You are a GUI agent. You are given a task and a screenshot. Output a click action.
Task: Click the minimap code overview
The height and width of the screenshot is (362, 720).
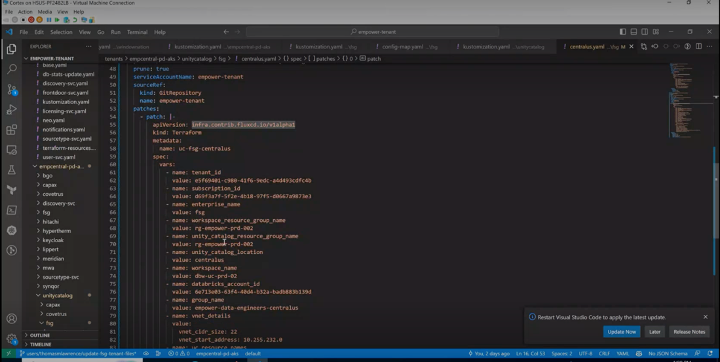(x=688, y=101)
